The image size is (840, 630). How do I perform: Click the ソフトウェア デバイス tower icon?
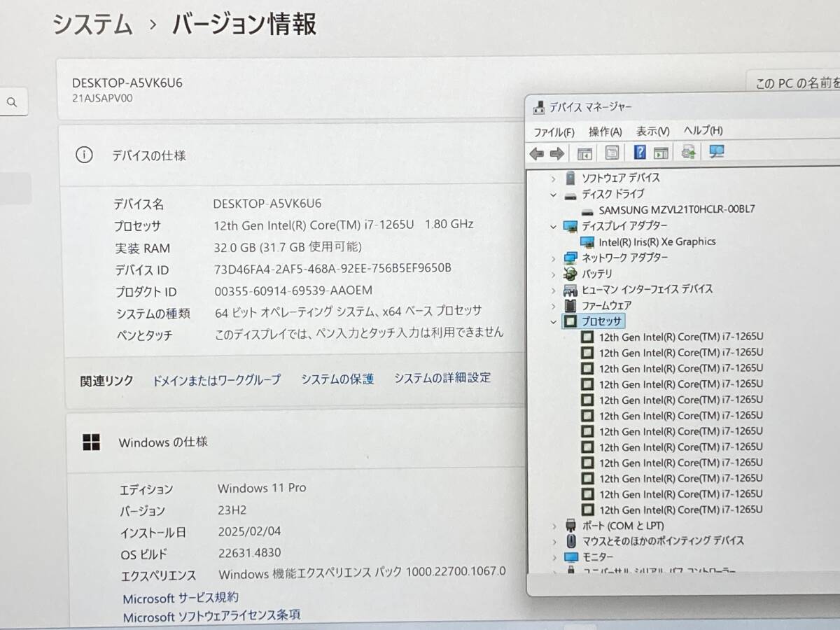tap(570, 178)
